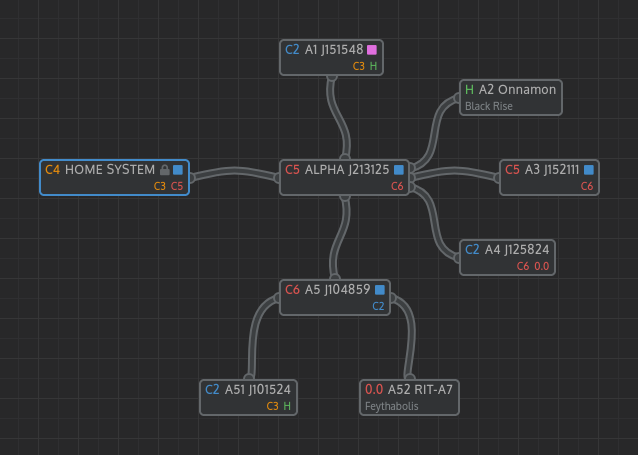
Task: Click blue status square on ALPHA J213125
Action: (399, 170)
